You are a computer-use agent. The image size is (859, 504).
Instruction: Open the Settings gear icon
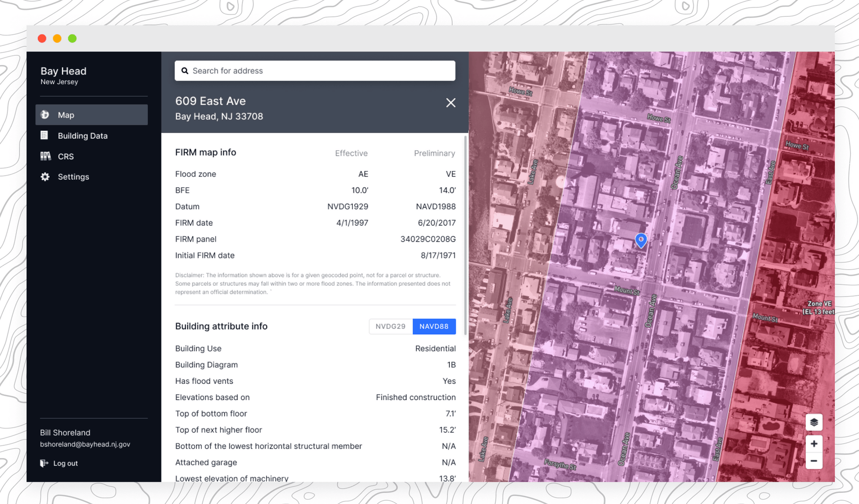coord(45,176)
